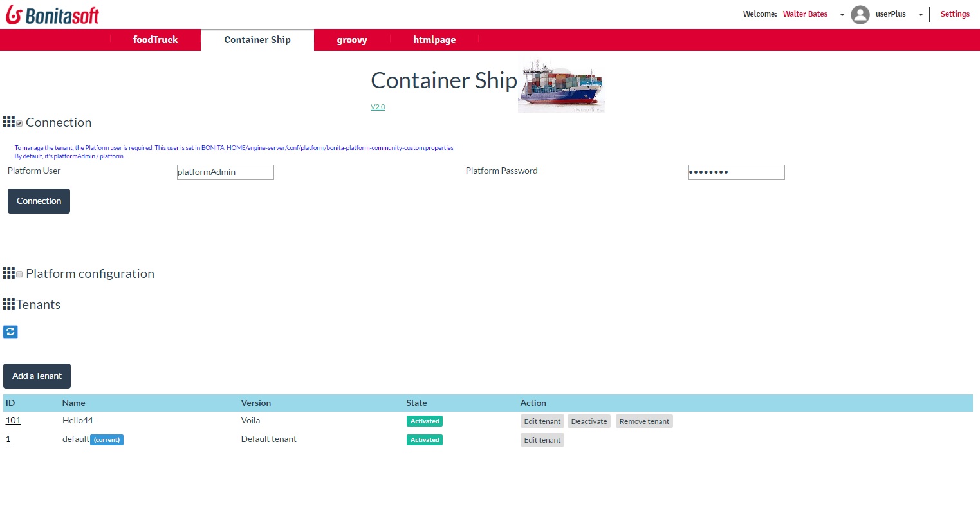Screen dimensions: 980x527
Task: Click the grid icon beside Connection heading
Action: click(x=9, y=122)
